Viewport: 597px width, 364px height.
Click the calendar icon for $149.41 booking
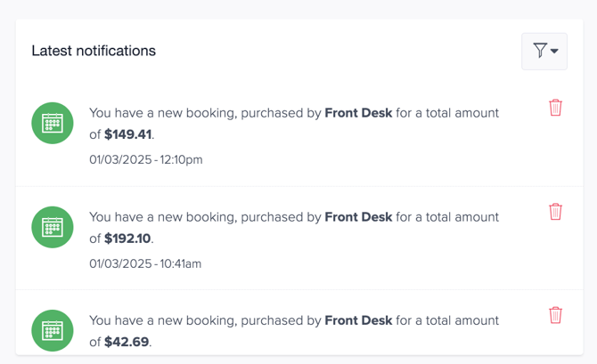tap(53, 123)
